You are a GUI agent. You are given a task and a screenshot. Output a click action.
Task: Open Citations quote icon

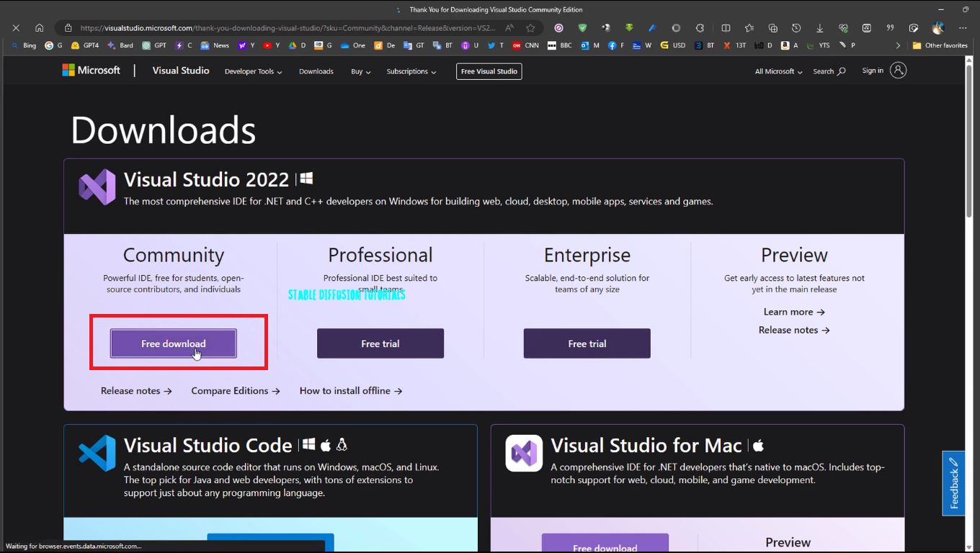(x=891, y=28)
